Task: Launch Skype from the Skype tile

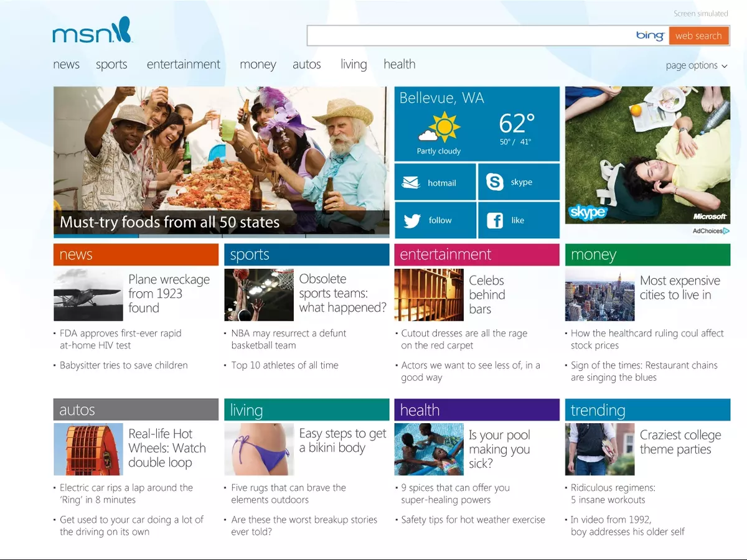Action: tap(519, 182)
